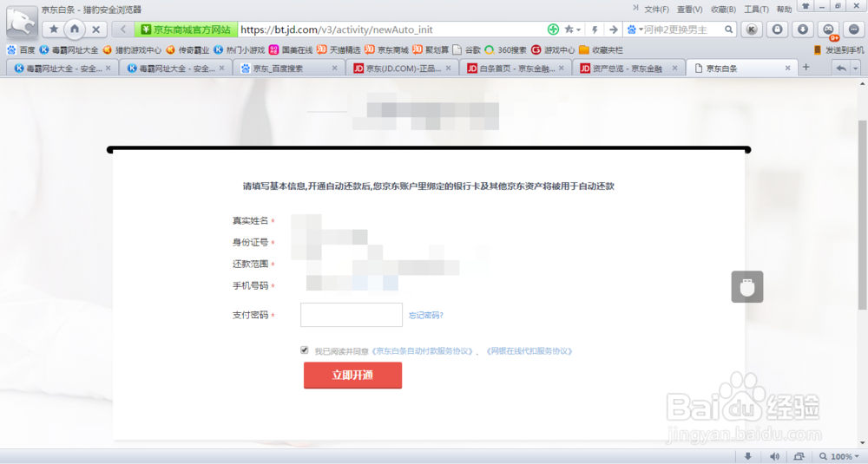868x464 pixels.
Task: Open the 百度 bookmark
Action: tap(21, 49)
